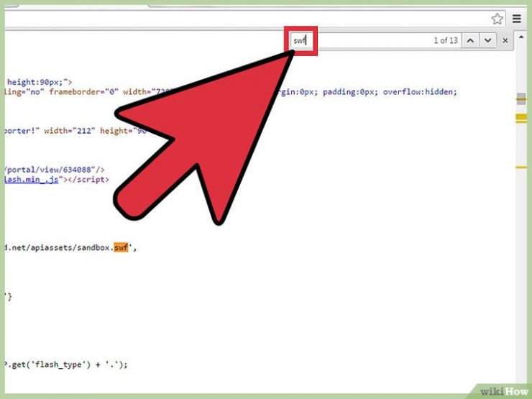Click the highlighted swf match
This screenshot has height=399, width=532.
coord(121,248)
